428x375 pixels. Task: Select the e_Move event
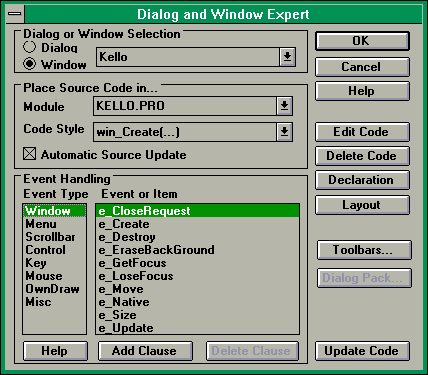click(197, 289)
